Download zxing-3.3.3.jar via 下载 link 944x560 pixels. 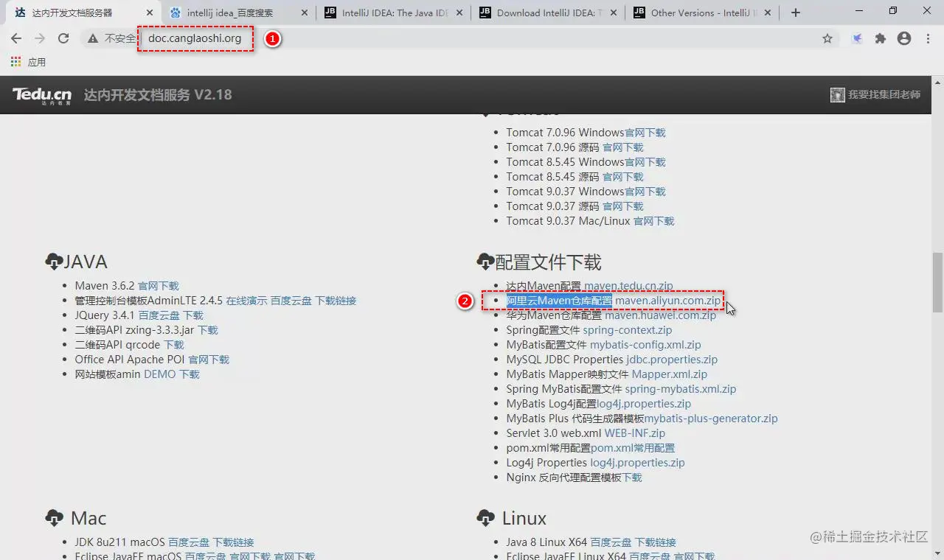pos(207,330)
